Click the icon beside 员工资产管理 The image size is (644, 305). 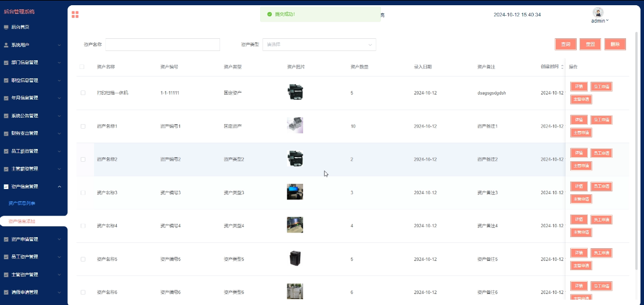pos(6,257)
